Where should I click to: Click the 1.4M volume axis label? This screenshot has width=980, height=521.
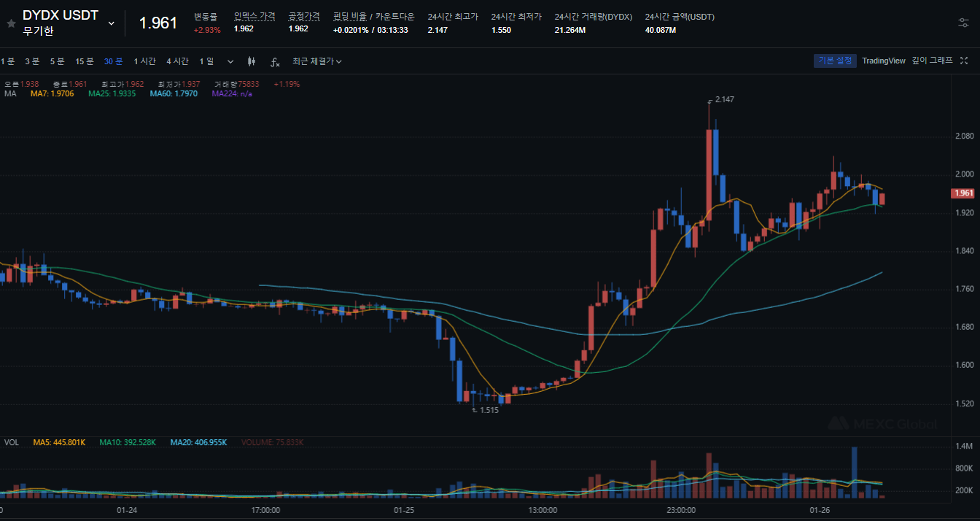963,446
